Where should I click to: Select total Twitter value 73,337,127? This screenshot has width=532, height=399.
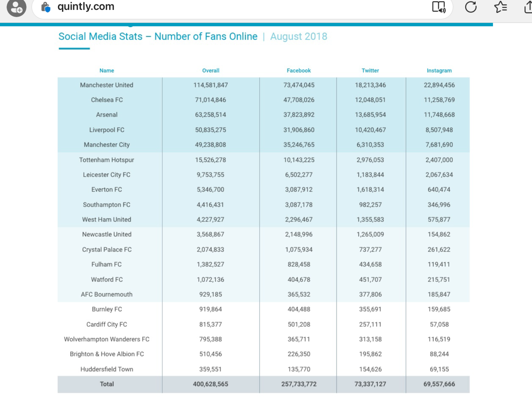click(370, 384)
